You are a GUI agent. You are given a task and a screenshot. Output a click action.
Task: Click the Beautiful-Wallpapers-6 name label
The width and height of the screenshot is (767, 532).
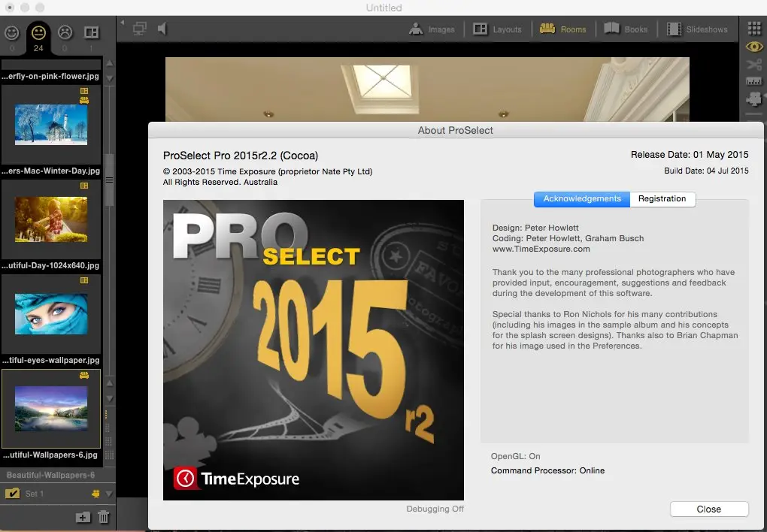50,475
